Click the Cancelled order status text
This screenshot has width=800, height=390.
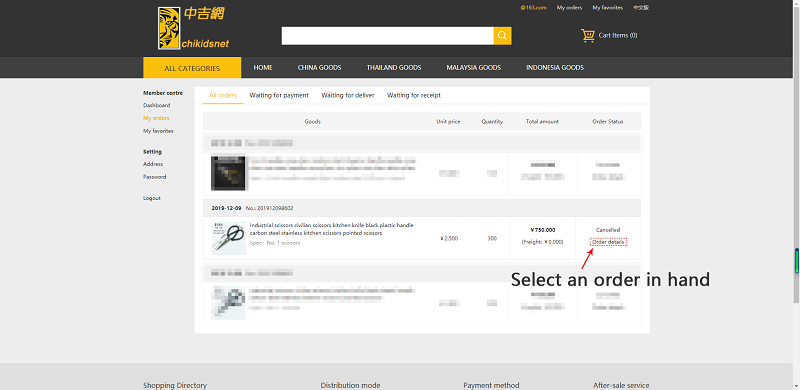[x=608, y=230]
